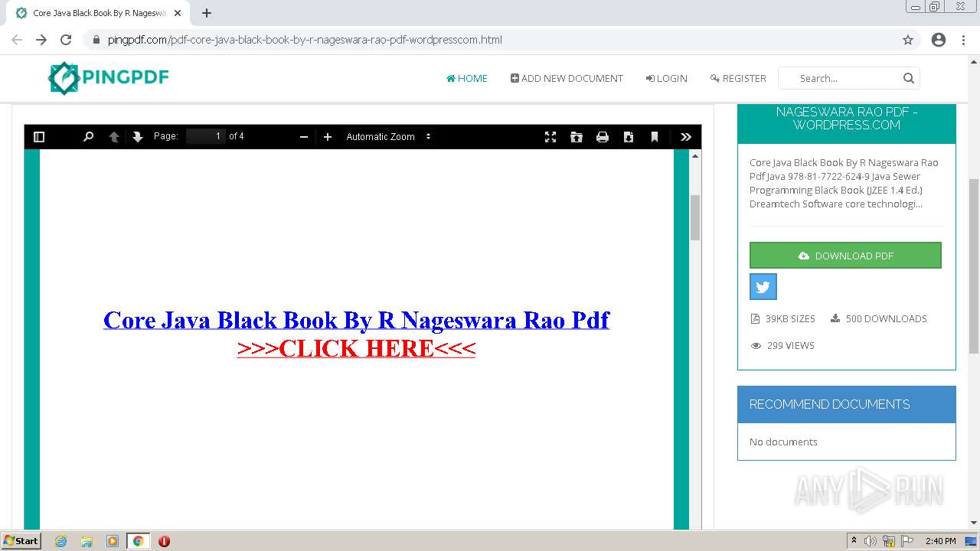Click the document description text
Viewport: 980px width, 551px height.
845,183
